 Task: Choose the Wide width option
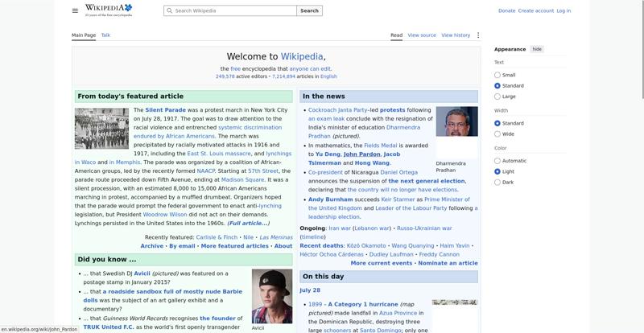(x=497, y=134)
